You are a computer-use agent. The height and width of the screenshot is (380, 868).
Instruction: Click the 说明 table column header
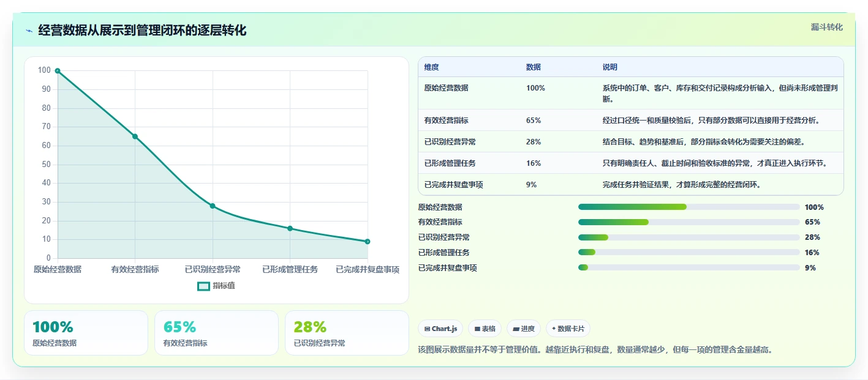[x=609, y=67]
